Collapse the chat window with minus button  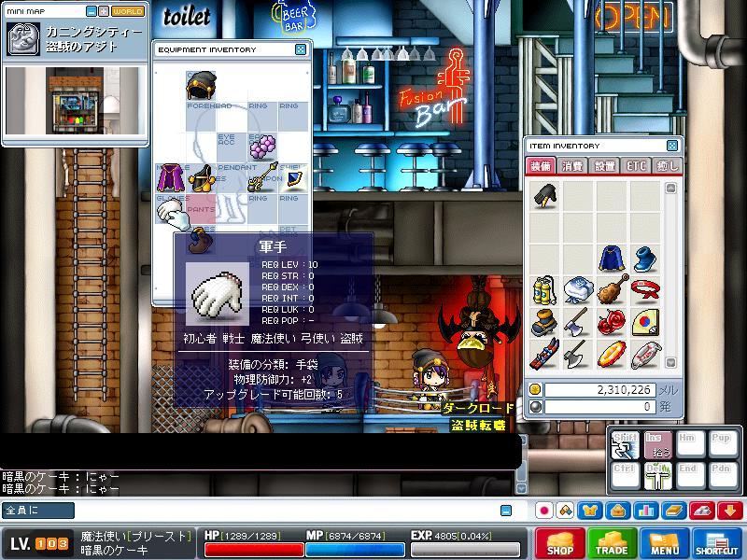[x=506, y=511]
